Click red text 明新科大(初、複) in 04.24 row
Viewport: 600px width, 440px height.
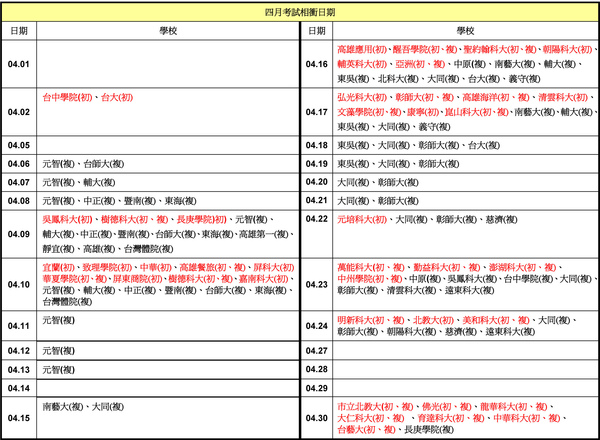(370, 320)
